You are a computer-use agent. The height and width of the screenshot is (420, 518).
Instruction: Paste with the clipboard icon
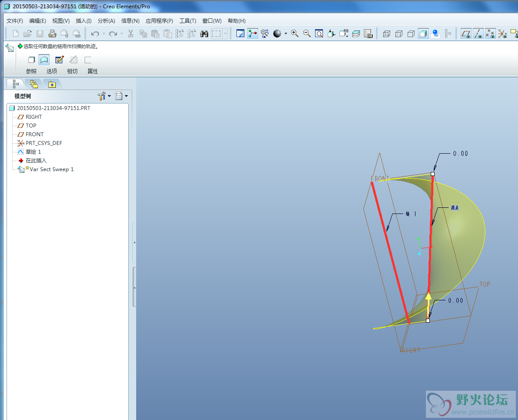(x=155, y=33)
